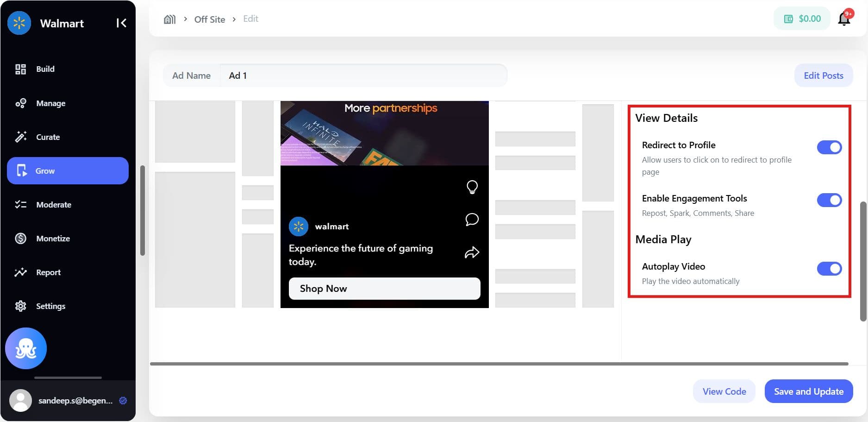Screen dimensions: 868x422
Task: Click the Report chart icon
Action: click(20, 272)
